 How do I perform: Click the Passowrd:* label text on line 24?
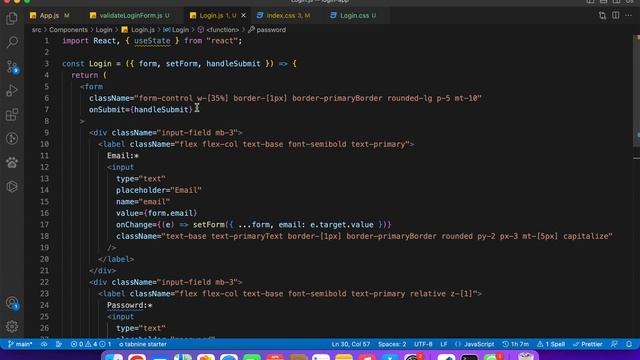point(129,305)
